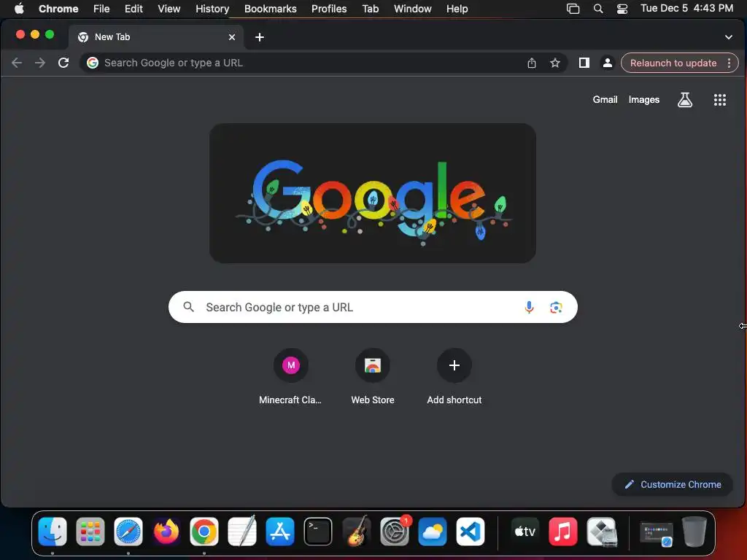Open the Apple menu
Image resolution: width=747 pixels, height=560 pixels.
point(19,9)
